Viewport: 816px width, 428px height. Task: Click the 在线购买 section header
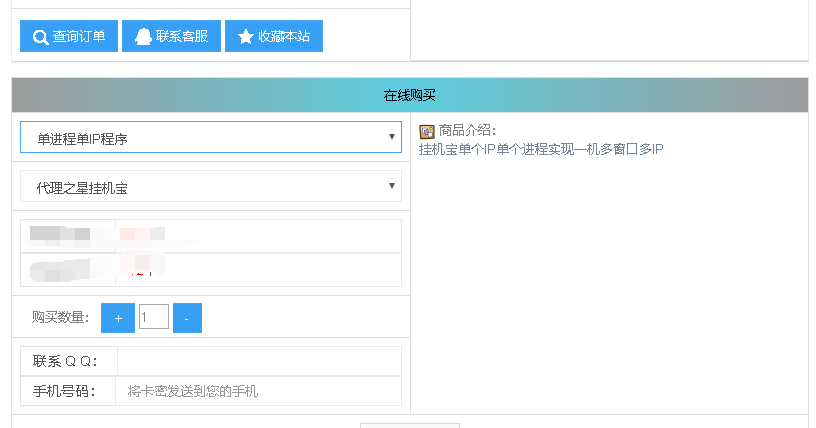(409, 96)
